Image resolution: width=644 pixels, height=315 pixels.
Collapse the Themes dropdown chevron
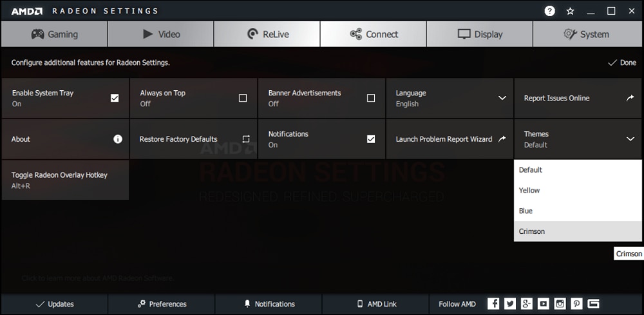point(630,139)
